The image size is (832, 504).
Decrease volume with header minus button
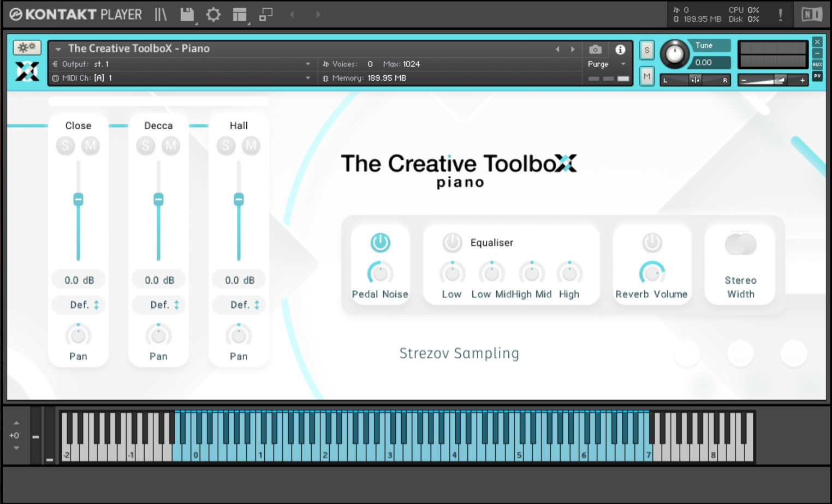tap(744, 80)
